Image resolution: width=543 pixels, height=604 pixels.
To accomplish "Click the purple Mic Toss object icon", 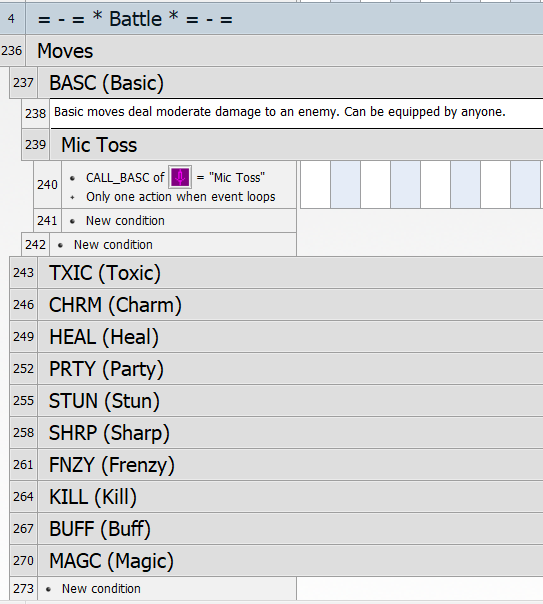I will pyautogui.click(x=180, y=178).
